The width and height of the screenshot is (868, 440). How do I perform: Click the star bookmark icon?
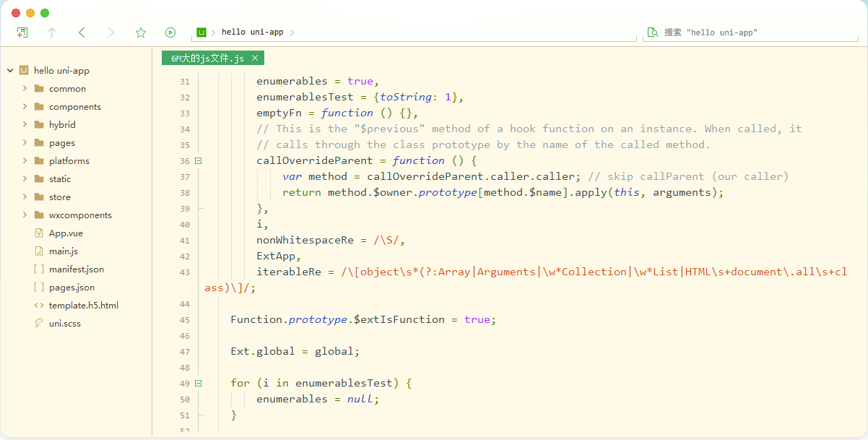click(x=141, y=33)
